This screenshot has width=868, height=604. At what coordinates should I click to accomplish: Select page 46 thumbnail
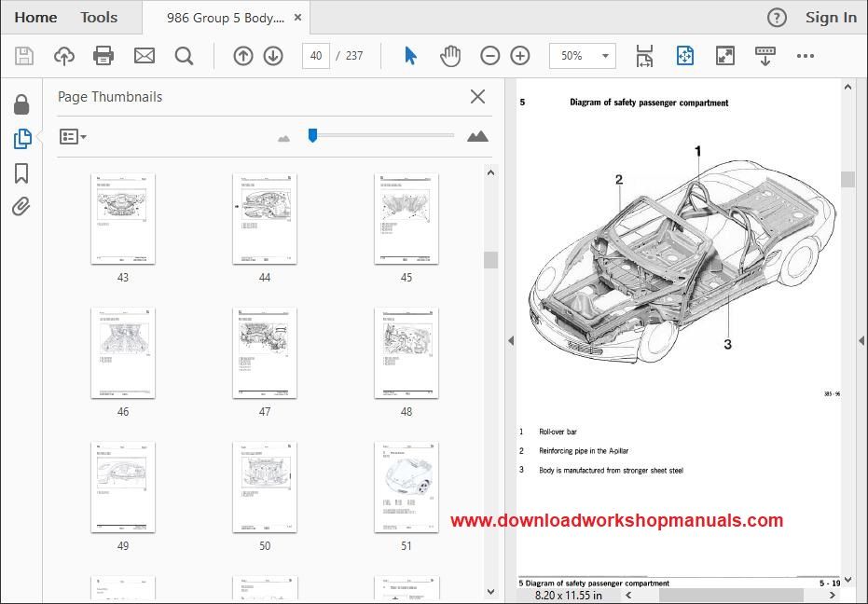click(x=123, y=353)
